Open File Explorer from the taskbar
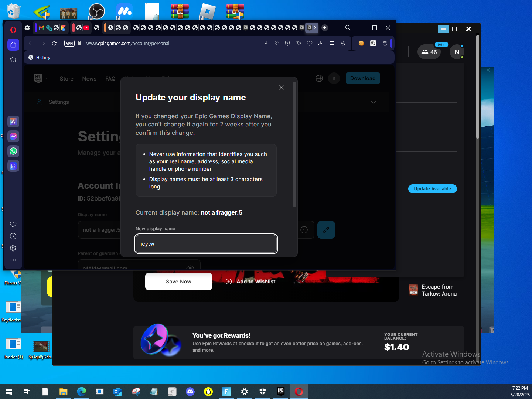Viewport: 532px width, 399px height. coord(64,392)
